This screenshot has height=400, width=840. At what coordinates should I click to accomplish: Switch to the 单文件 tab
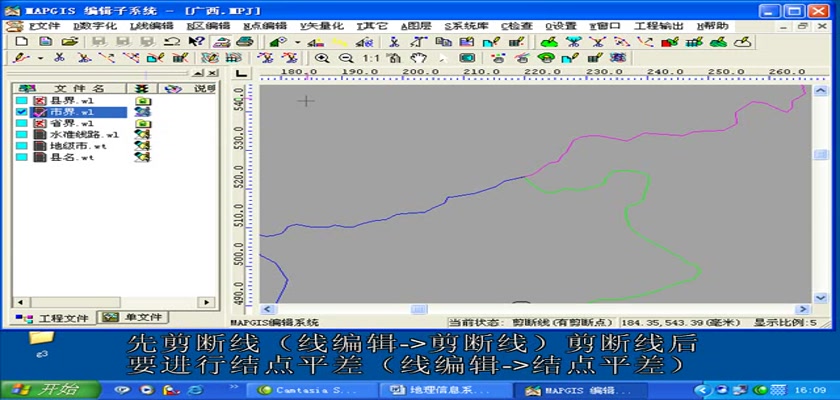(130, 318)
